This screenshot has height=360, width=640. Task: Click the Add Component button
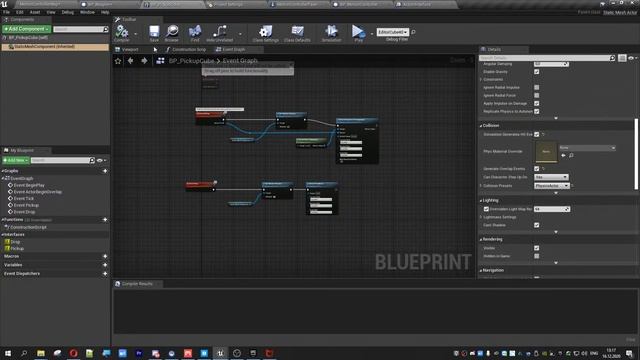tap(27, 29)
